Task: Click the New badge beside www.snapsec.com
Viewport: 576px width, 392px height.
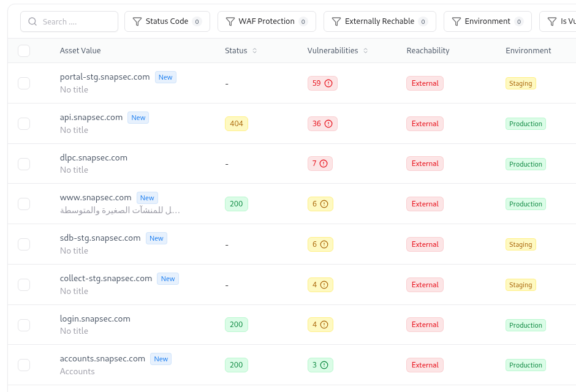Action: point(147,198)
